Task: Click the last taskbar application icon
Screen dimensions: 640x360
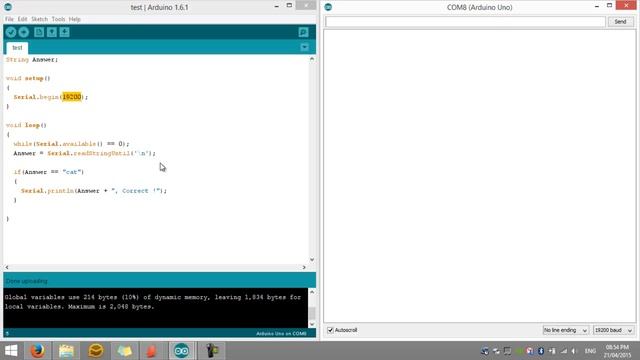Action: pos(211,351)
